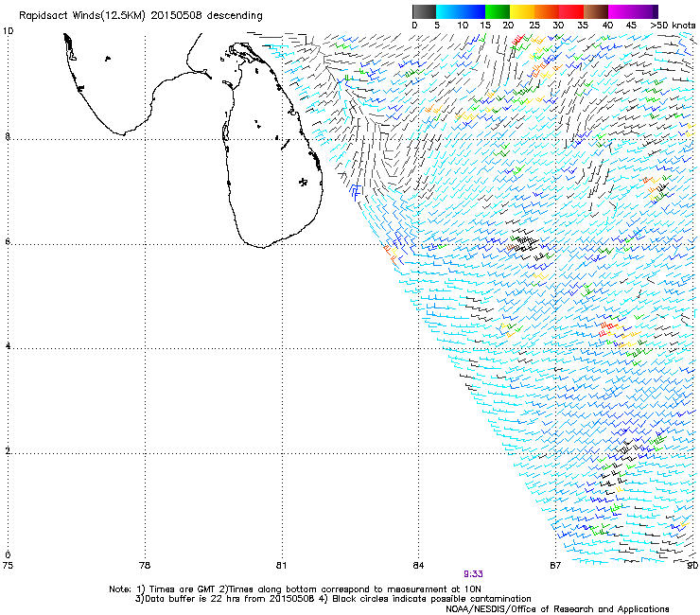This screenshot has height=615, width=700.
Task: Select the longitude label '84' on bottom axis
Action: click(418, 566)
